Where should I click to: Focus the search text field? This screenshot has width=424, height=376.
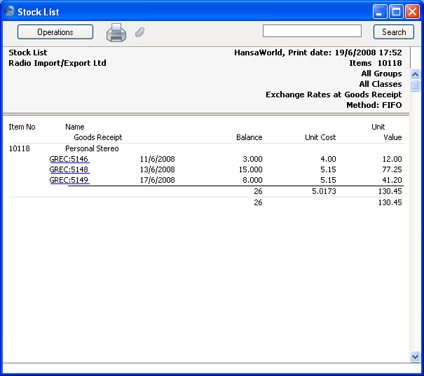click(x=312, y=31)
